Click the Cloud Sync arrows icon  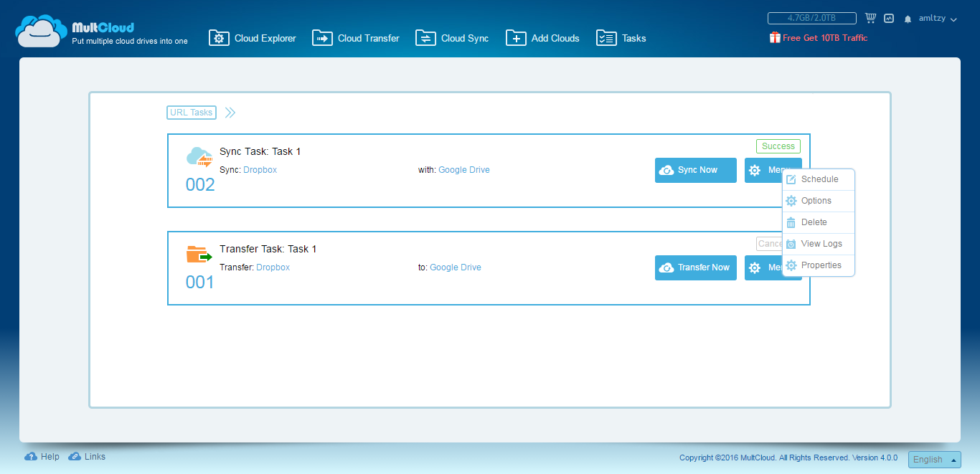(x=425, y=38)
